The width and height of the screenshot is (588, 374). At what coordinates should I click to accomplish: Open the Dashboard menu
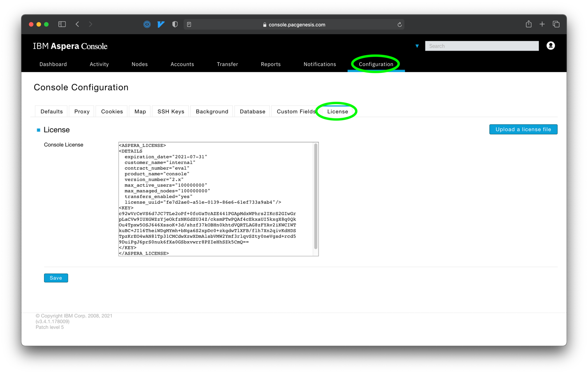53,64
